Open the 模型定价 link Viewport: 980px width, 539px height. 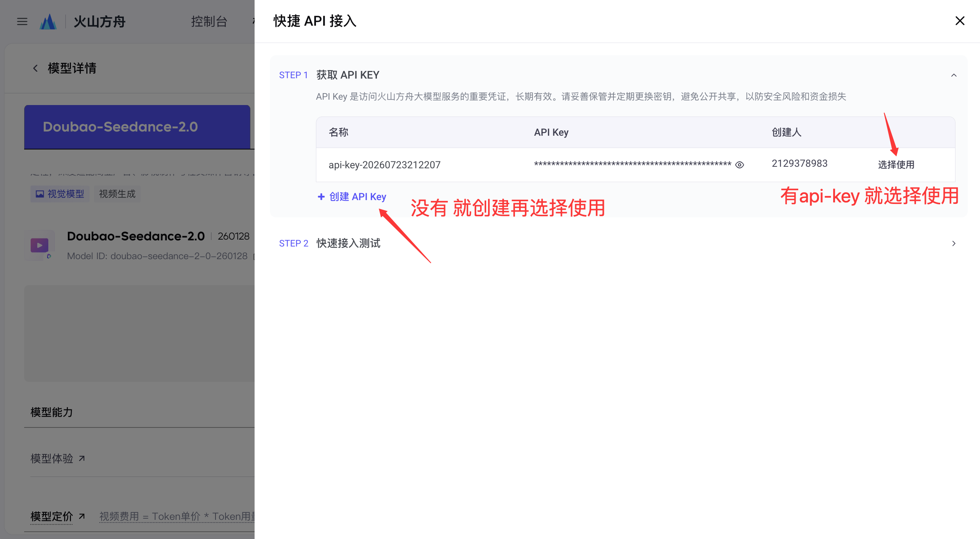tap(58, 516)
